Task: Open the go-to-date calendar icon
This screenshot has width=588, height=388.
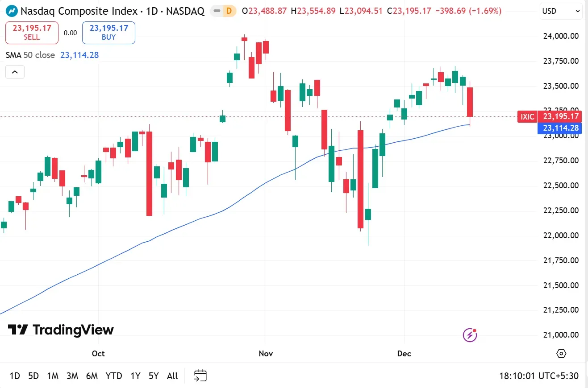Action: click(x=200, y=376)
